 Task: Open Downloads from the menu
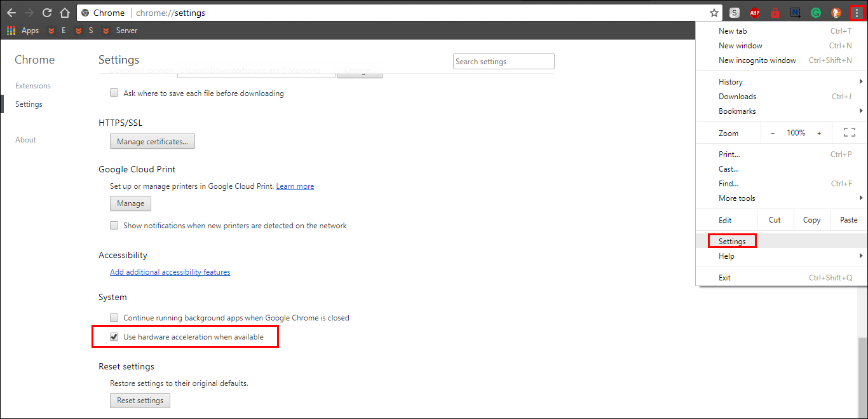pos(781,96)
